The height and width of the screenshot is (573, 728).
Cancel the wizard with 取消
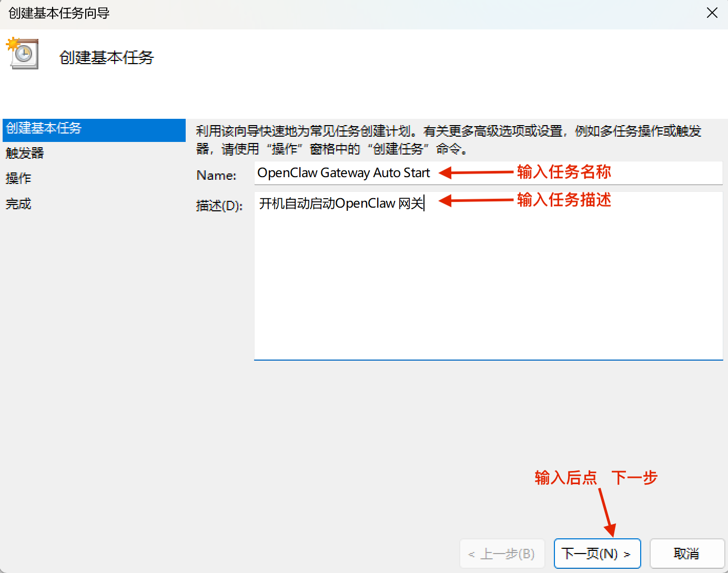(x=687, y=554)
